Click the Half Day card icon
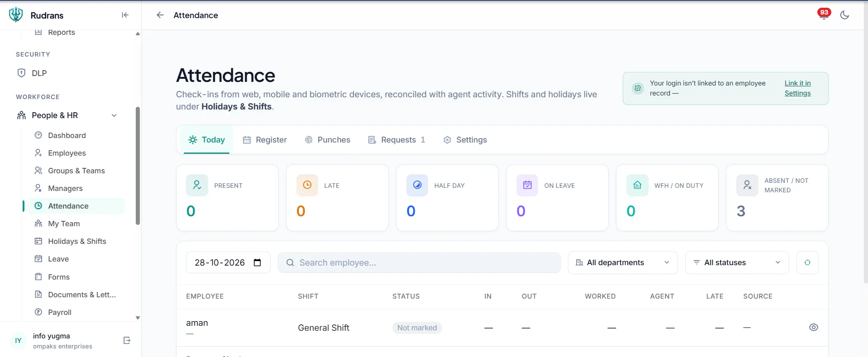 417,185
